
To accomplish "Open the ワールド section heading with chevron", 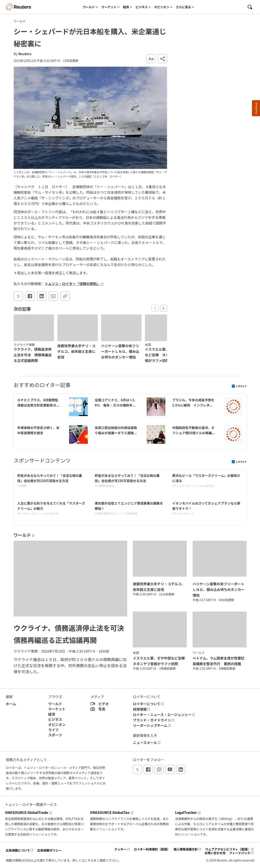I will point(24,535).
